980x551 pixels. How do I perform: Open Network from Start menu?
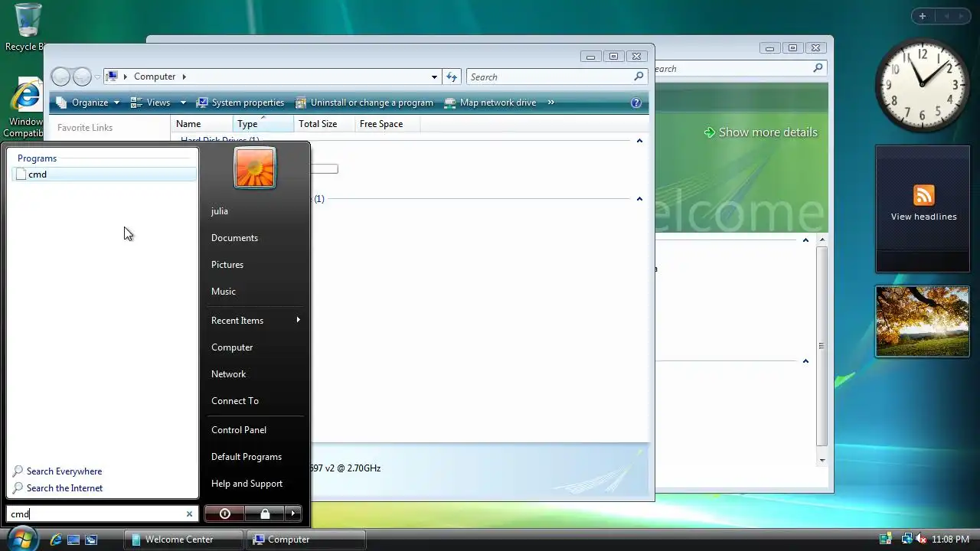[x=228, y=374]
